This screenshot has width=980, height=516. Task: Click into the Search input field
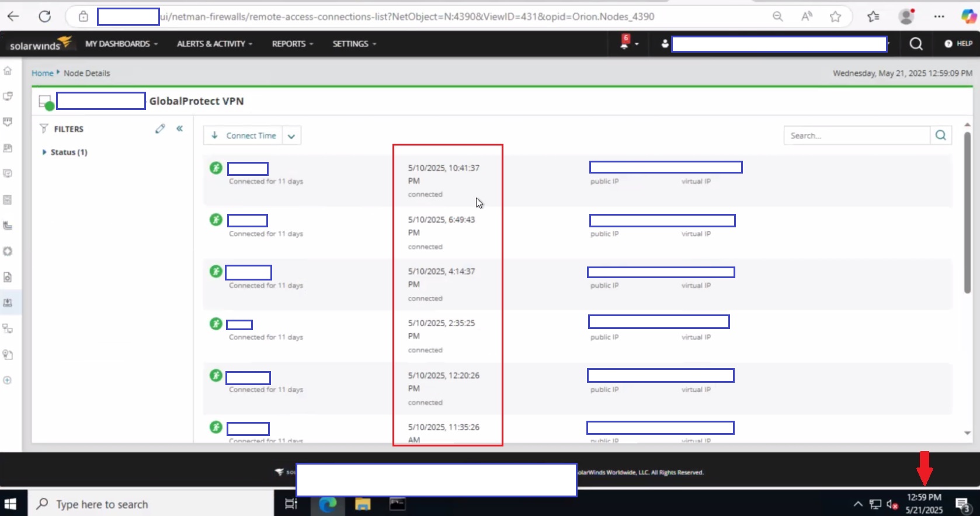857,136
